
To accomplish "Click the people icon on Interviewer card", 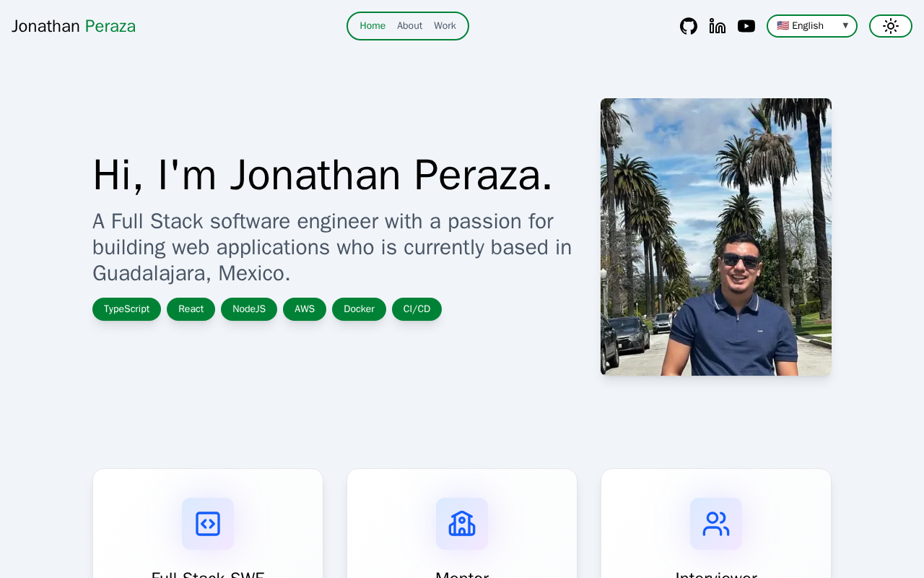I will (716, 524).
